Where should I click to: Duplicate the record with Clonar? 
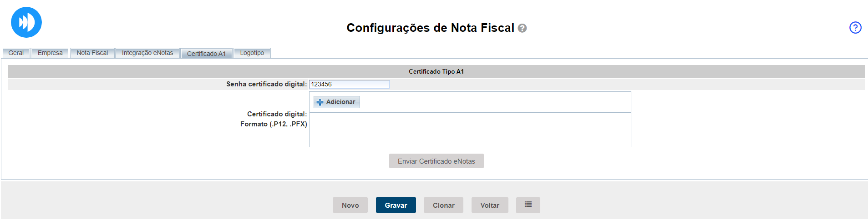443,205
